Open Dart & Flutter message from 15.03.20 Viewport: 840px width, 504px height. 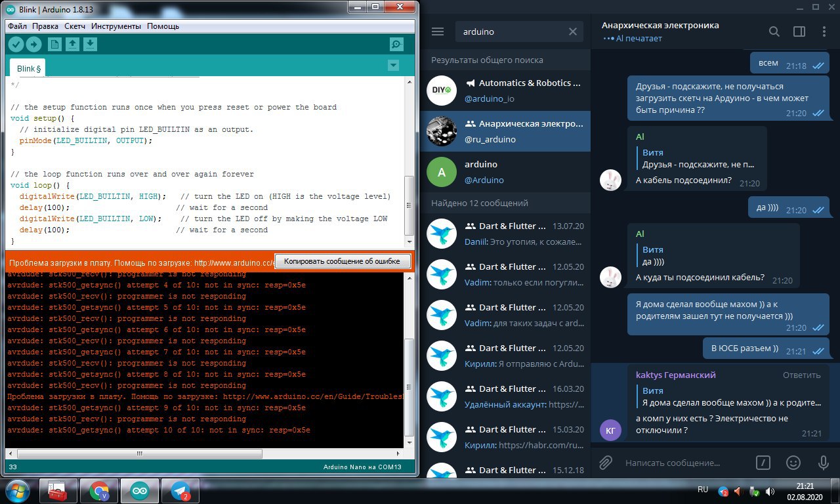click(506, 437)
